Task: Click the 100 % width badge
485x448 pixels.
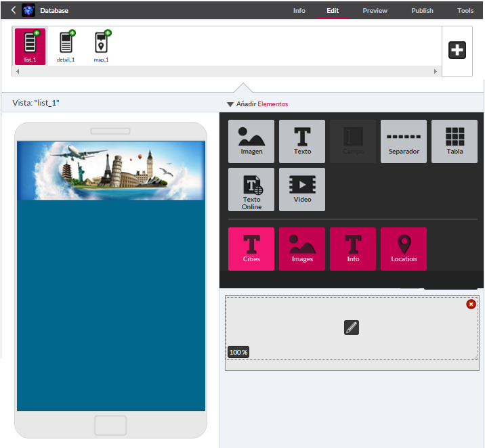Action: pyautogui.click(x=238, y=352)
